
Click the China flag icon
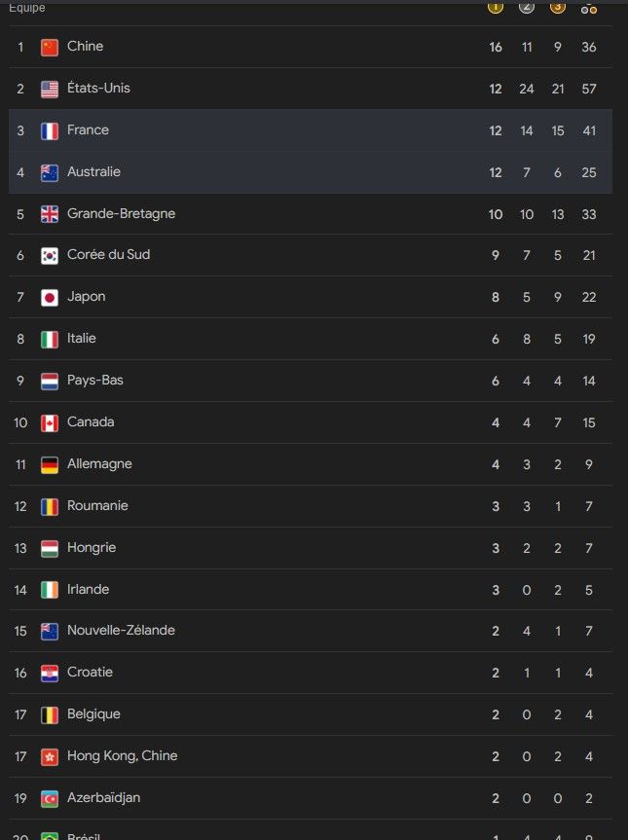click(x=50, y=47)
